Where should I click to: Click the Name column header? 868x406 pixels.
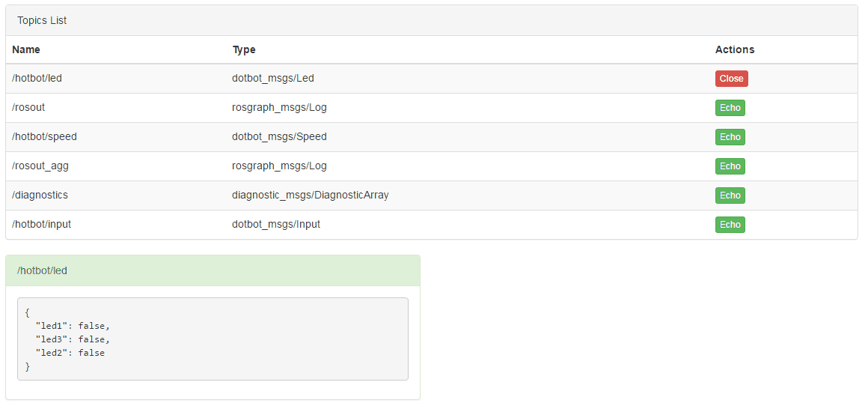(x=26, y=49)
